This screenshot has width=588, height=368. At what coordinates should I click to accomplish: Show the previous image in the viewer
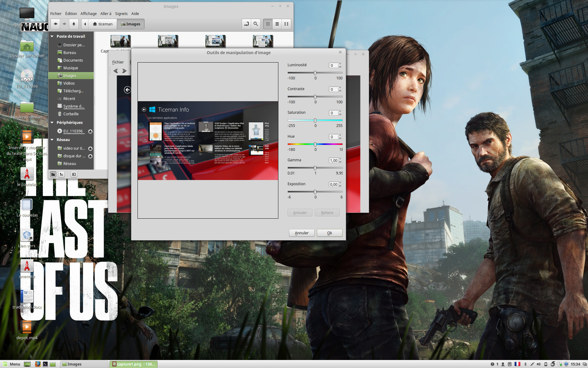tap(116, 71)
